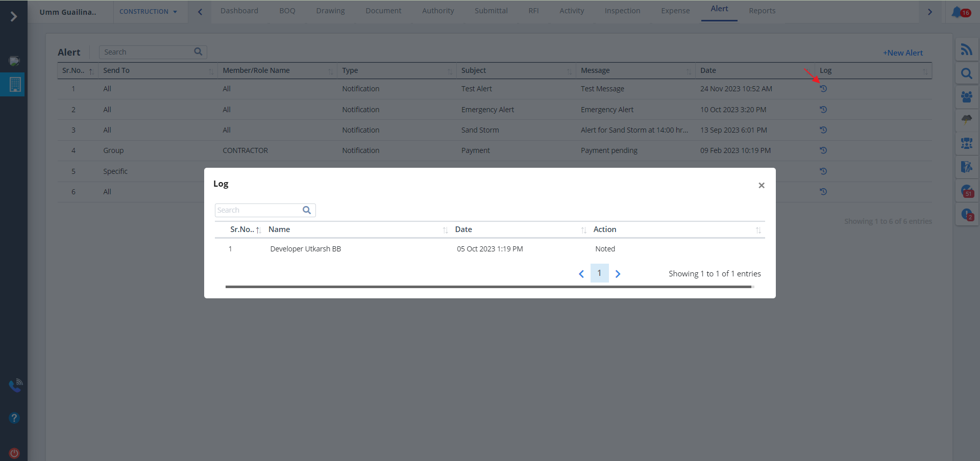Image resolution: width=980 pixels, height=461 pixels.
Task: Click the phone call icon in sidebar
Action: (15, 386)
